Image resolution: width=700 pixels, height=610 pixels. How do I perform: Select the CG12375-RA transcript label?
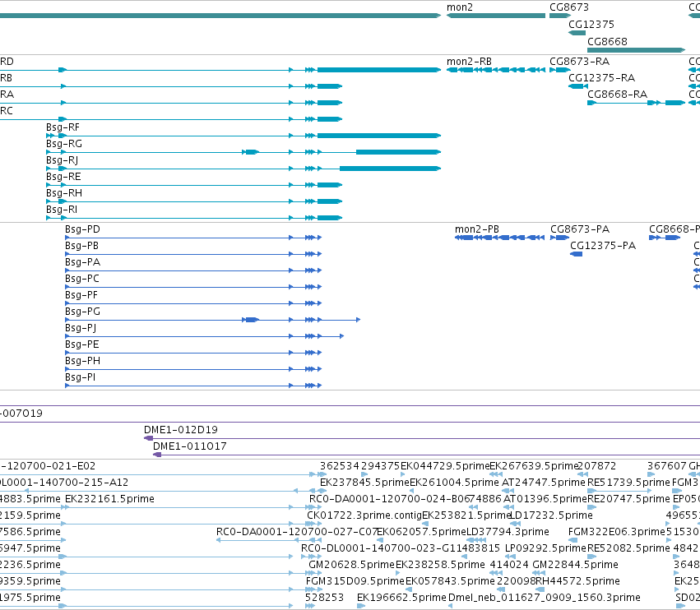[601, 78]
